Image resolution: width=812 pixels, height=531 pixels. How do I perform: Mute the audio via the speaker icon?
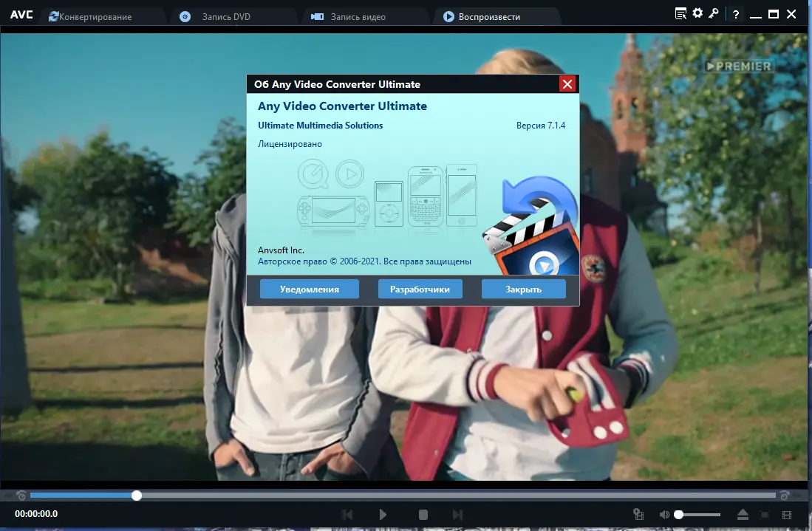(664, 514)
